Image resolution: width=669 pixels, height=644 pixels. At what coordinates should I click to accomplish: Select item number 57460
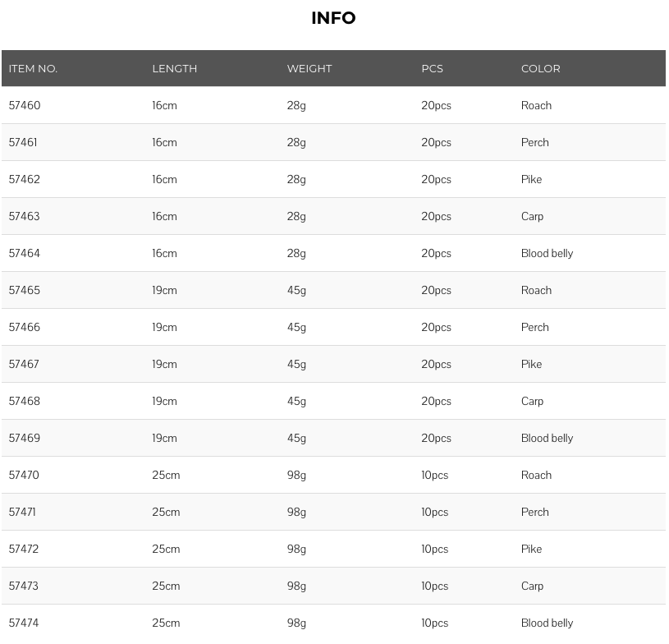(25, 105)
